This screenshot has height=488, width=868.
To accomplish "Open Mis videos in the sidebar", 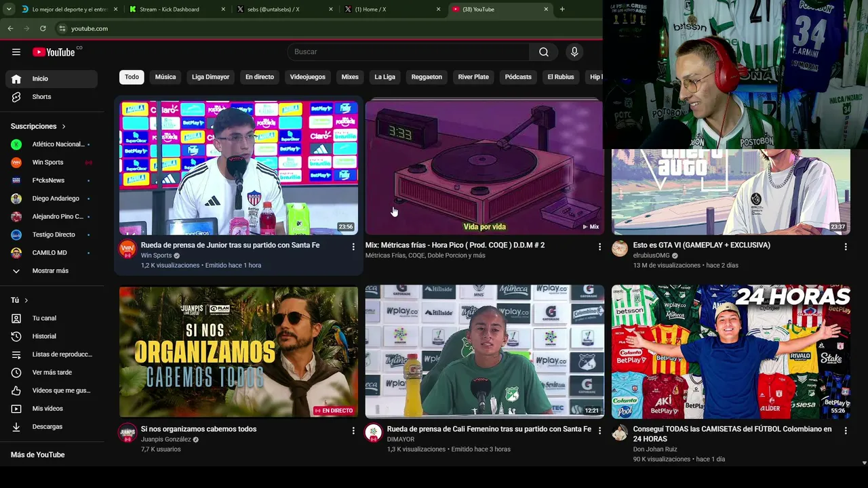I will click(52, 409).
